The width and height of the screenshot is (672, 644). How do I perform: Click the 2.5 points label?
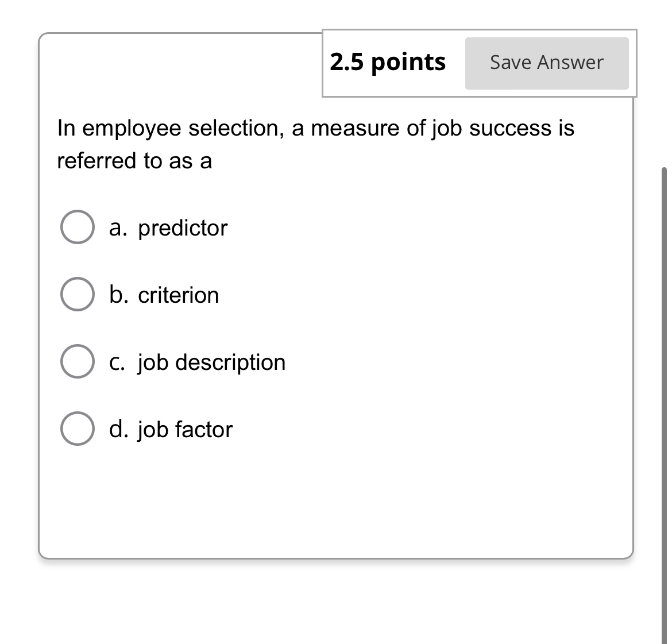[x=388, y=61]
